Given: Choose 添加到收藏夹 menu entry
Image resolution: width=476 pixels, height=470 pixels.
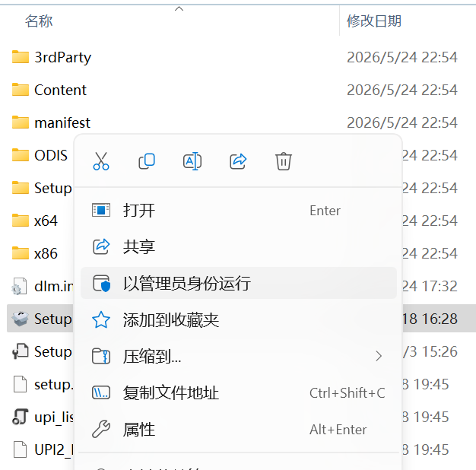Looking at the screenshot, I should (x=239, y=319).
